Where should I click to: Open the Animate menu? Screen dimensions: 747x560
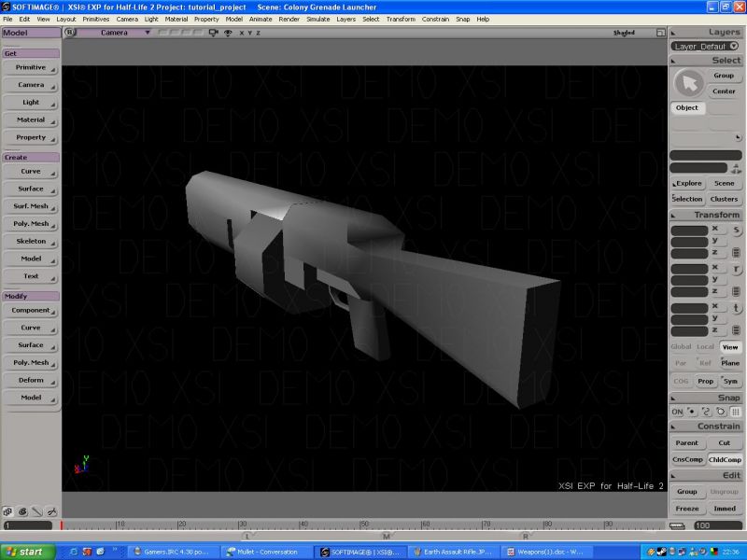point(261,19)
